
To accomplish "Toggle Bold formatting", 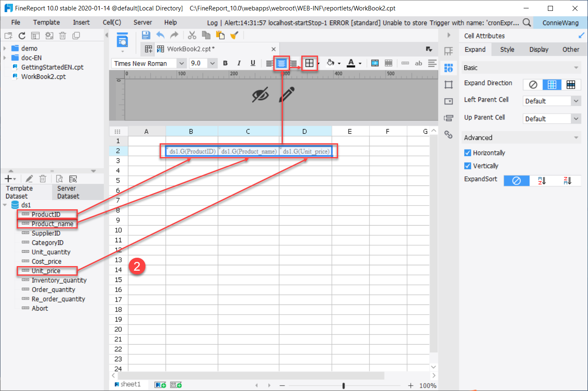I will pos(225,63).
